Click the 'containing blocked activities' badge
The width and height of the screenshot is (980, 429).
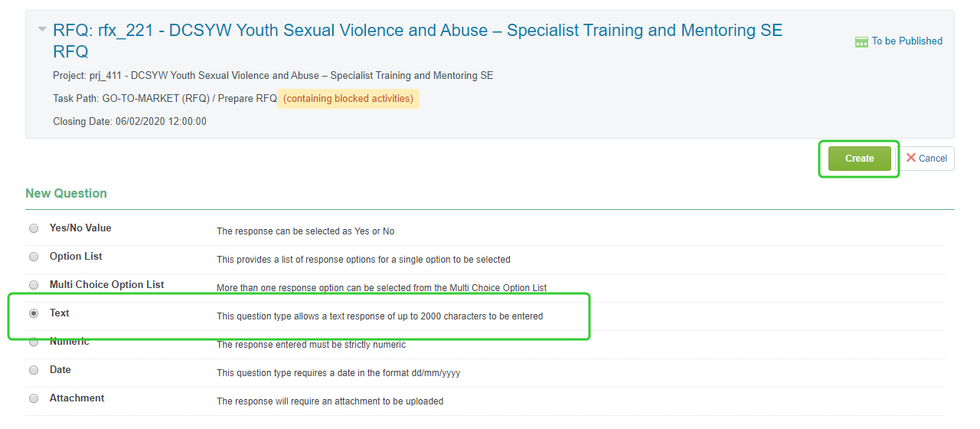(348, 99)
